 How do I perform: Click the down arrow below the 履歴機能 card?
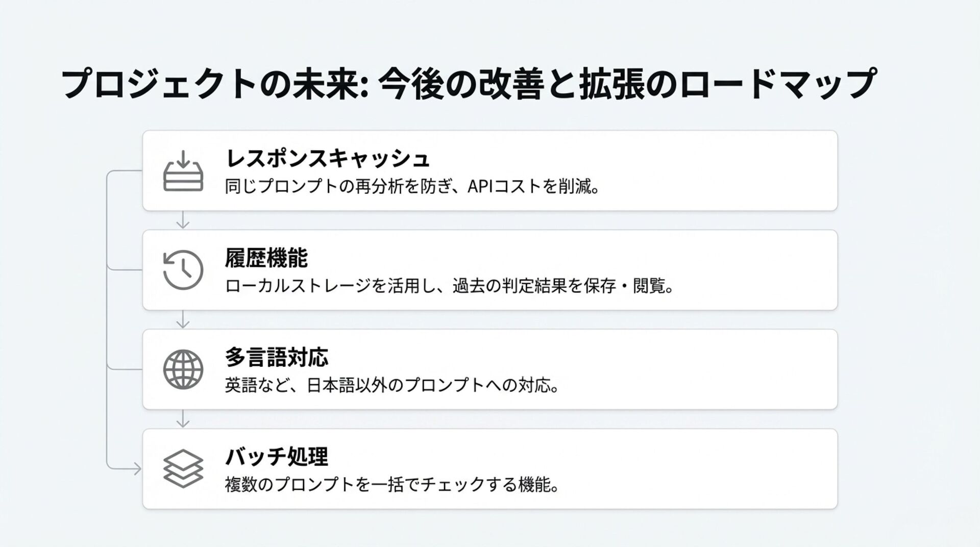coord(183,319)
